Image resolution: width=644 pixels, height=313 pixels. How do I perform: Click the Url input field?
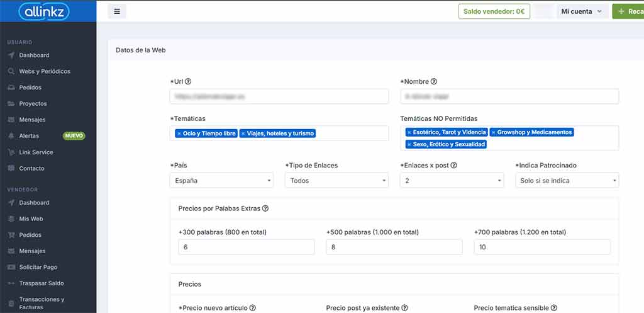279,96
